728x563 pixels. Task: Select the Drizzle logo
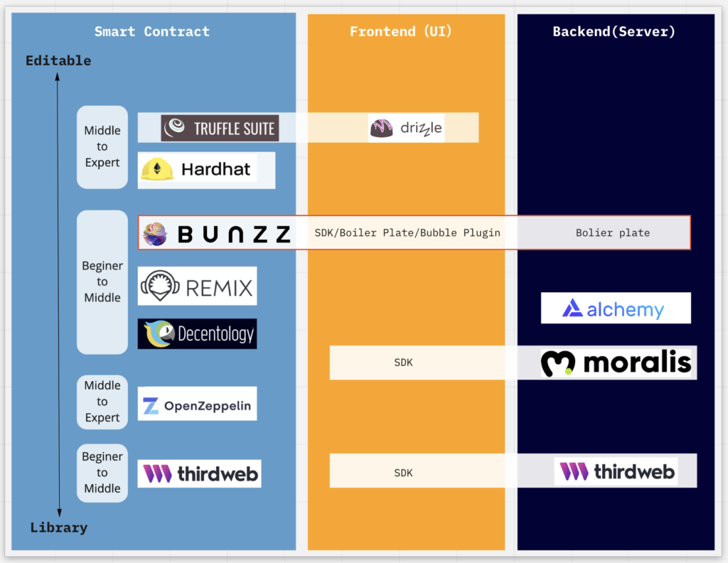coord(406,128)
